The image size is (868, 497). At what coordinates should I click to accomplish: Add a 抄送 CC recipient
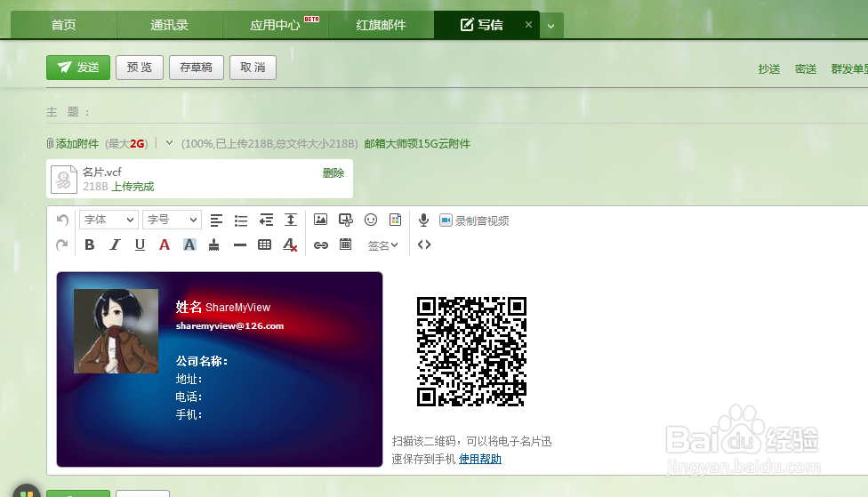click(x=769, y=68)
